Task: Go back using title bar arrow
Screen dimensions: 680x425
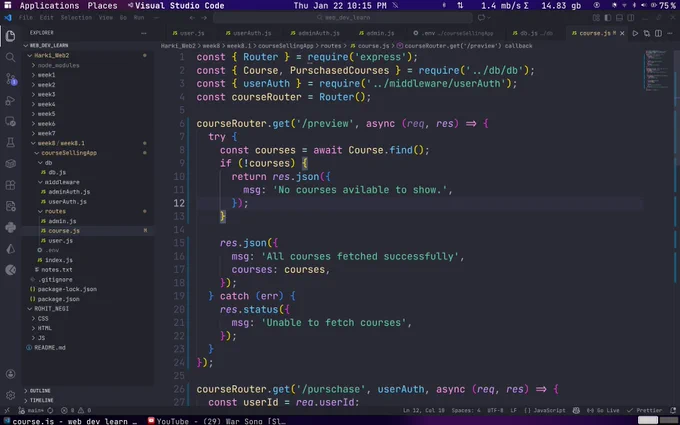Action: click(192, 18)
